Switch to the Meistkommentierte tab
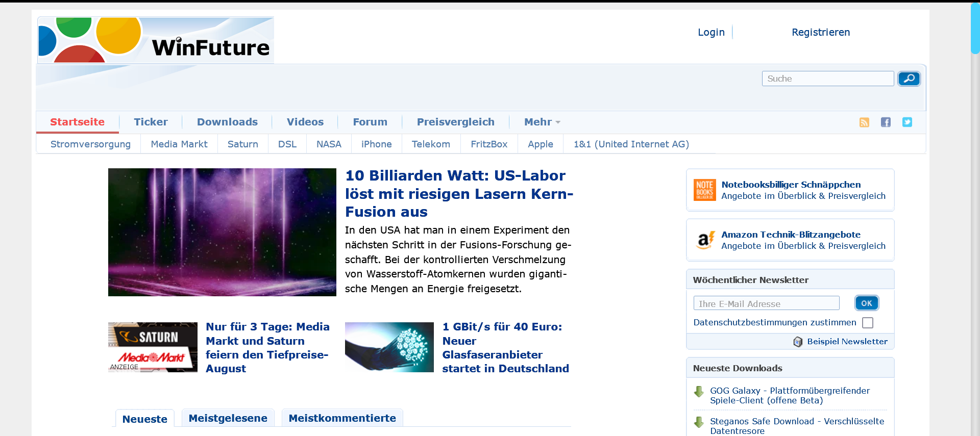 [x=342, y=418]
